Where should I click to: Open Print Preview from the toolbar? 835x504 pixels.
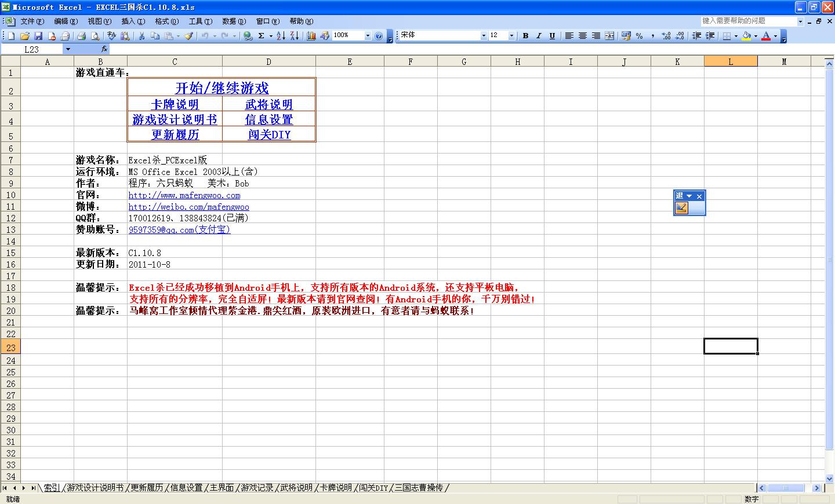95,36
